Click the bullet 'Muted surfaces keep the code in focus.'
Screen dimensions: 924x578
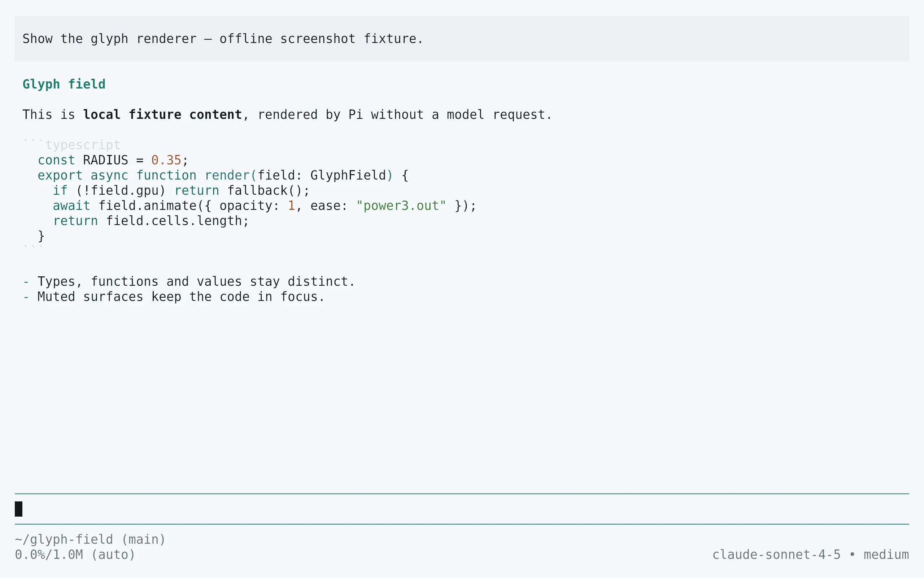coord(174,297)
